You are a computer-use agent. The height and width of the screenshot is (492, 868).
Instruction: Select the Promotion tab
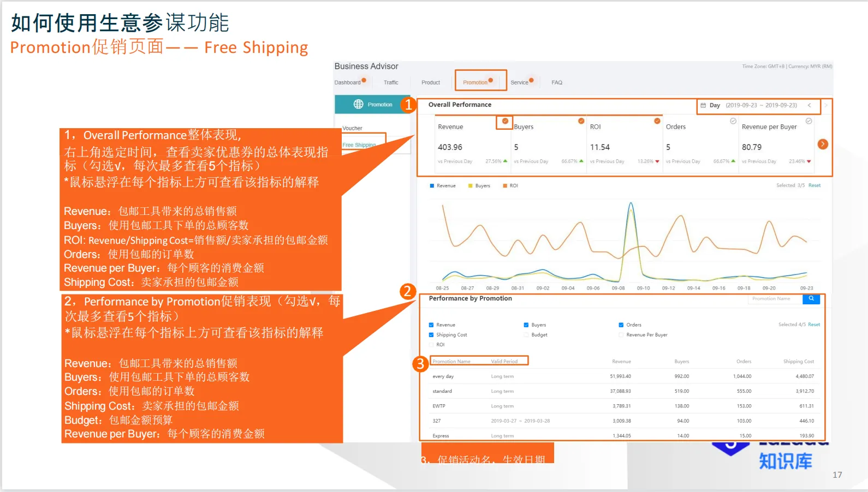475,83
